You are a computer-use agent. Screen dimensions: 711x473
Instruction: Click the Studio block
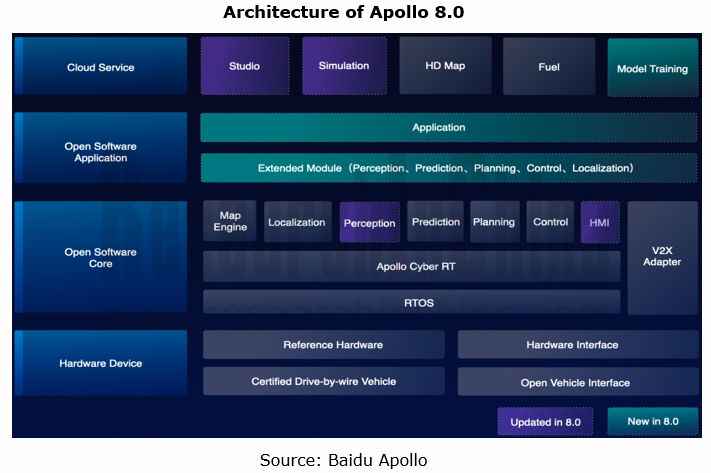(x=244, y=66)
